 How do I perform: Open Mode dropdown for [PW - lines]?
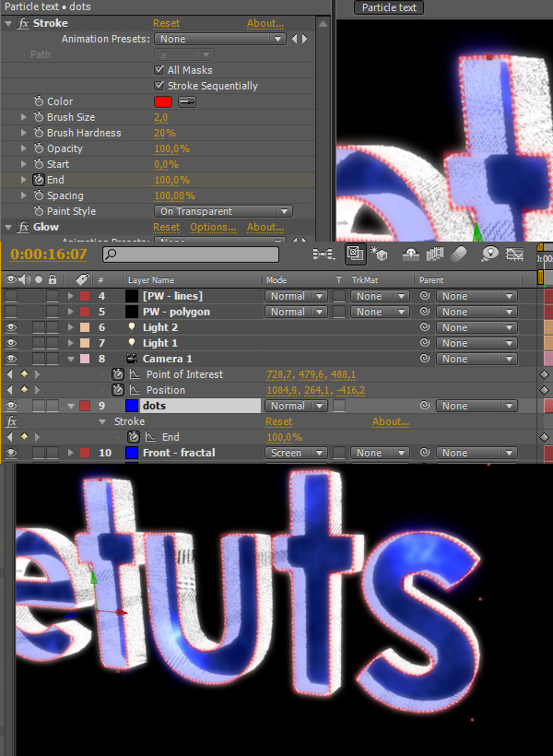click(x=296, y=296)
